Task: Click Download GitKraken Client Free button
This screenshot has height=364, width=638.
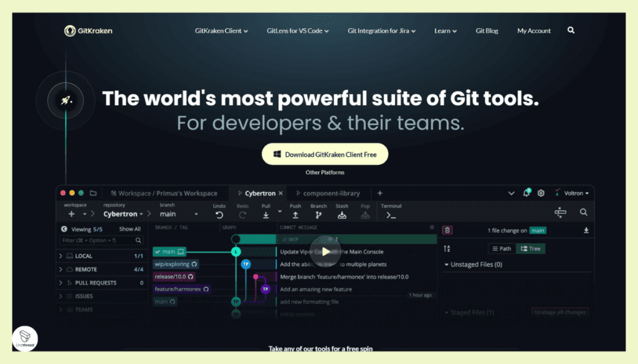Action: [325, 154]
